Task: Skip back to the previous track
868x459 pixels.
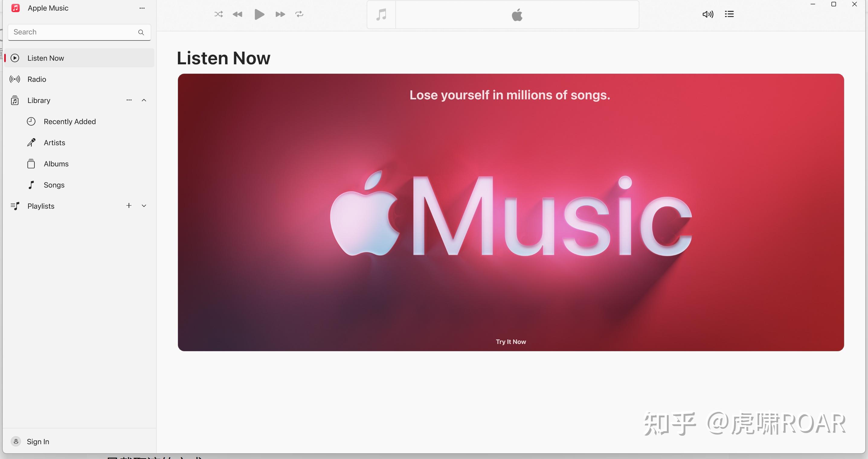Action: (x=238, y=14)
